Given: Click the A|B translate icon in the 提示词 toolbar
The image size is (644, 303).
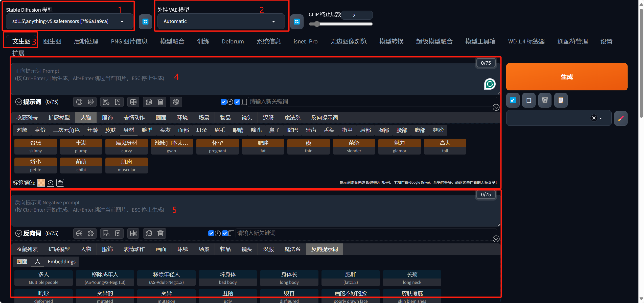Looking at the screenshot, I should pos(133,102).
